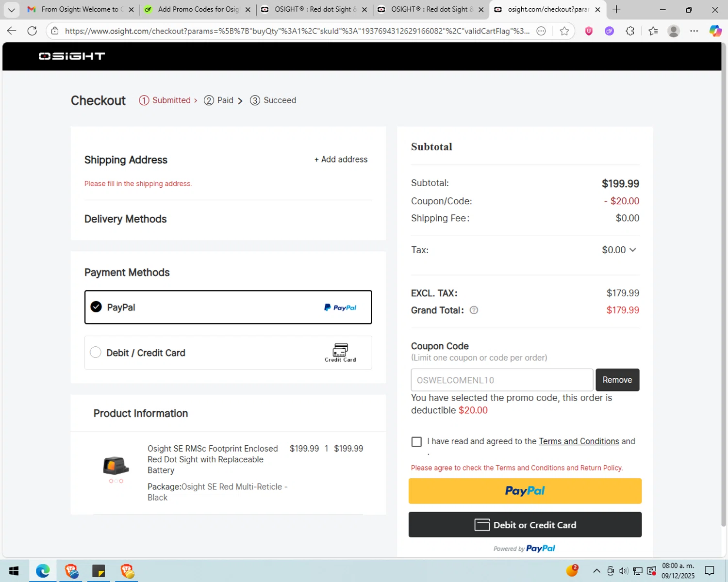Open browser Settings and more menu
The width and height of the screenshot is (728, 582).
coord(694,31)
